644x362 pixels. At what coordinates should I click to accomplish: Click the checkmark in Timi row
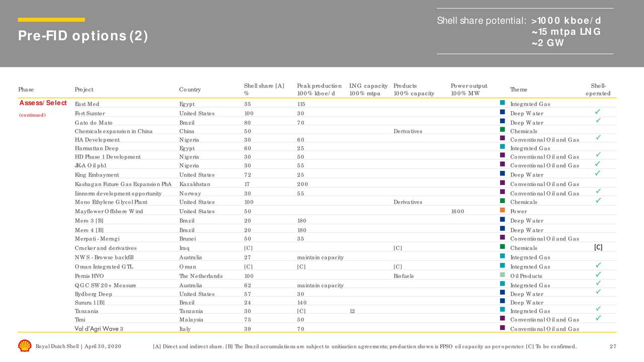[598, 318]
